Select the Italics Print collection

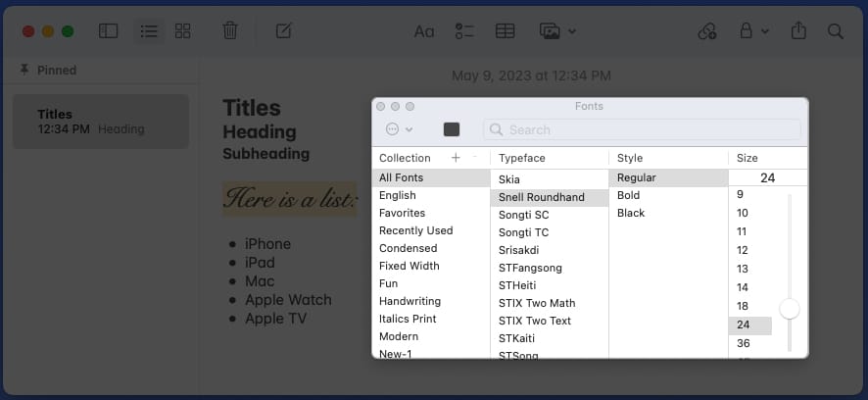[431, 319]
